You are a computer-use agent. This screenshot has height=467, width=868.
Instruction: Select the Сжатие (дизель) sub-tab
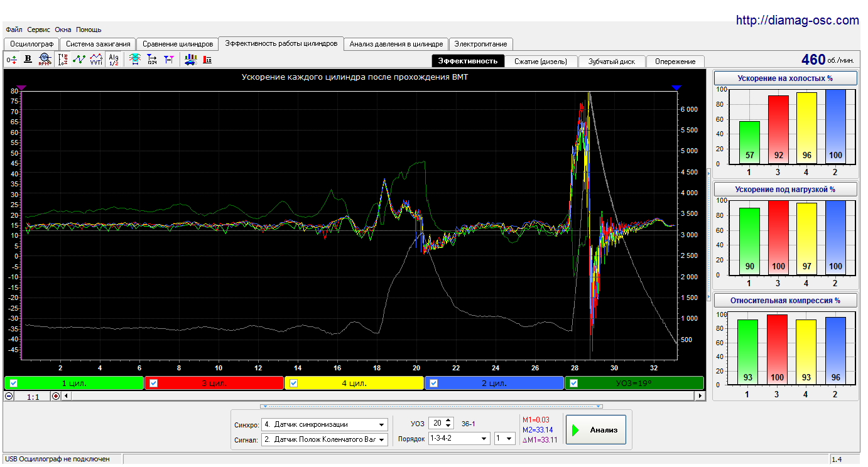(x=541, y=62)
